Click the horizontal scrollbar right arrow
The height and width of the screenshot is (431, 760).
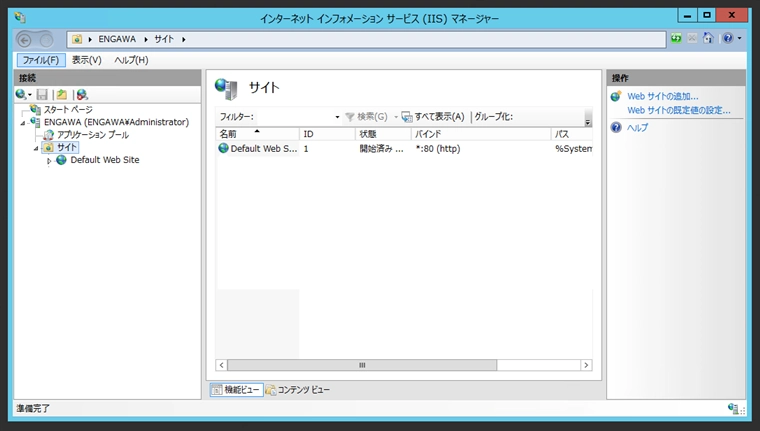(x=586, y=365)
